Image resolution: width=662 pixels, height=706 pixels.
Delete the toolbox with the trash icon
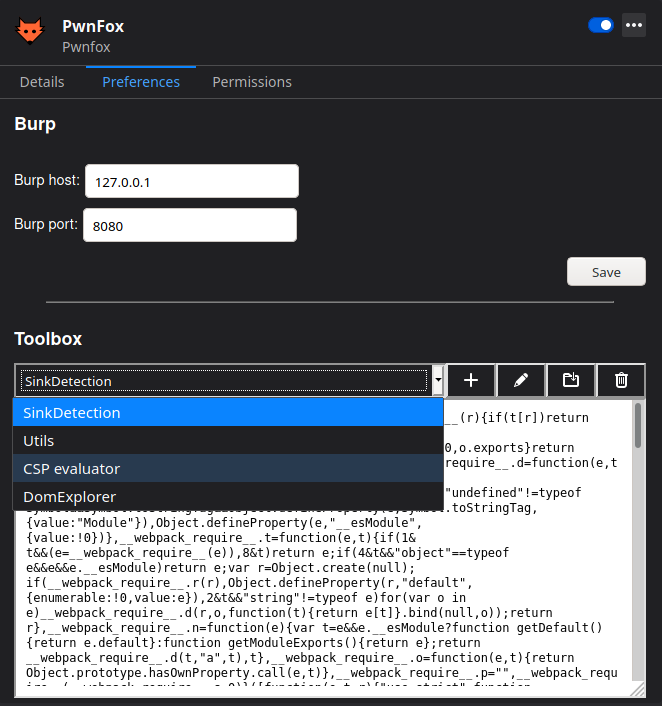(x=621, y=380)
